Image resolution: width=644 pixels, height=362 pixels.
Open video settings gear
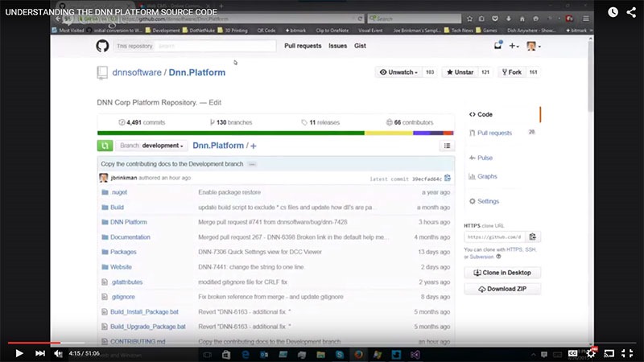tap(591, 353)
